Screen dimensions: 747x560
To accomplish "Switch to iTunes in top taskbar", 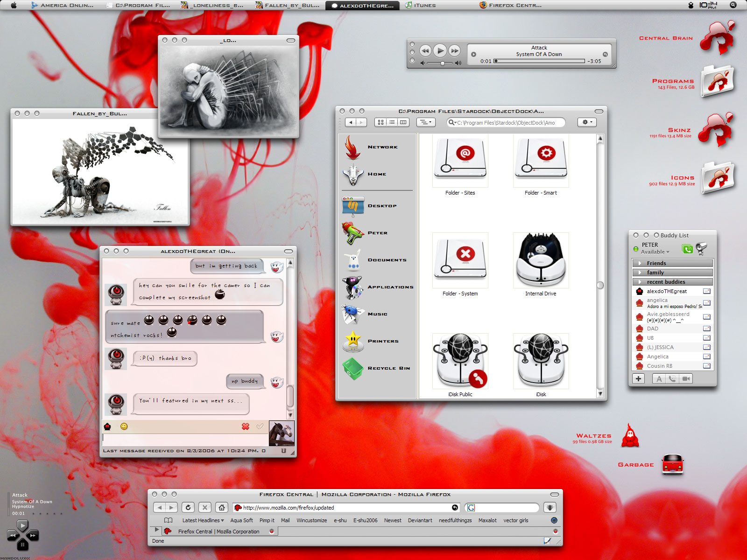I will point(421,5).
